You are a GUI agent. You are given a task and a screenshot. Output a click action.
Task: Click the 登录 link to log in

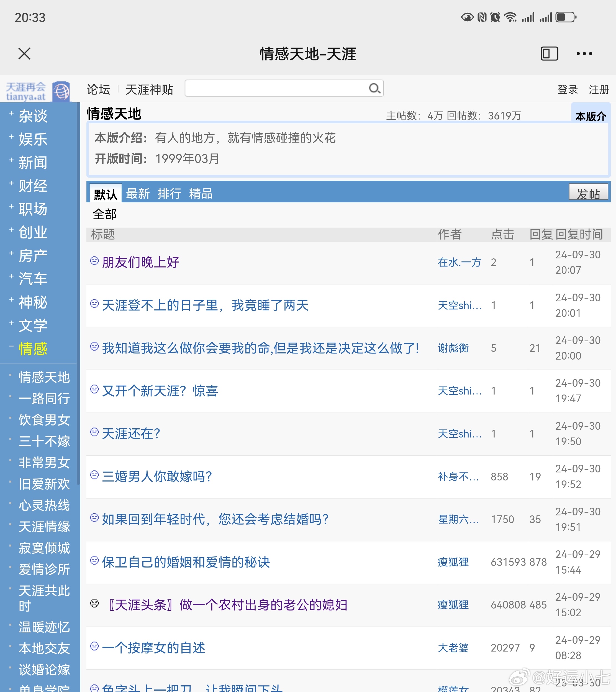567,89
